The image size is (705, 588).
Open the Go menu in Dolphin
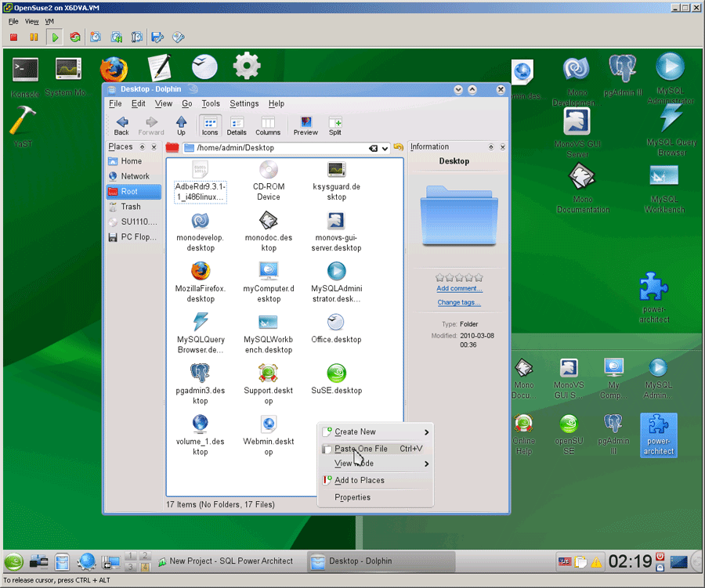(x=187, y=103)
